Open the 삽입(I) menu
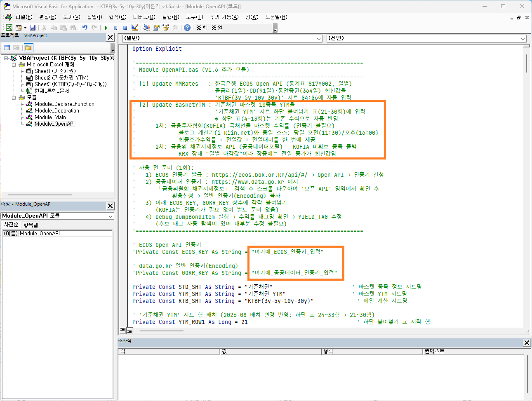This screenshot has height=401, width=532. point(94,17)
